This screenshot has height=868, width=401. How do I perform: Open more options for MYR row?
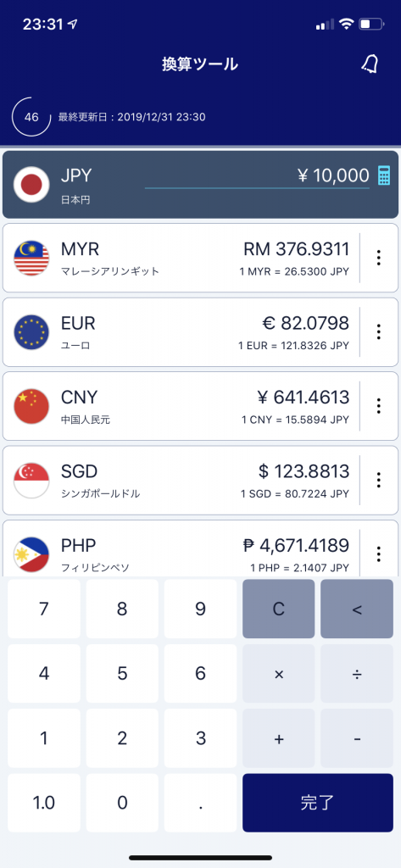click(x=379, y=258)
